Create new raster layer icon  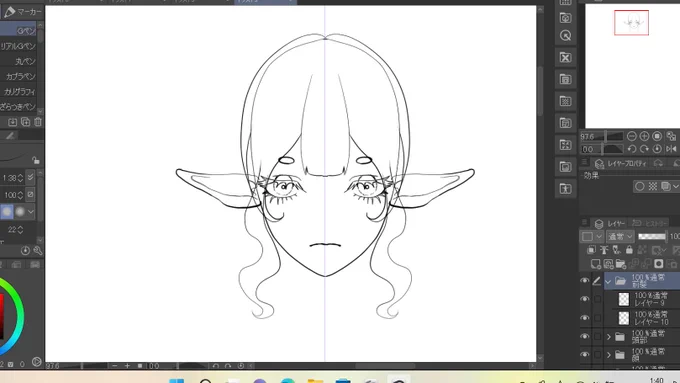pyautogui.click(x=595, y=264)
